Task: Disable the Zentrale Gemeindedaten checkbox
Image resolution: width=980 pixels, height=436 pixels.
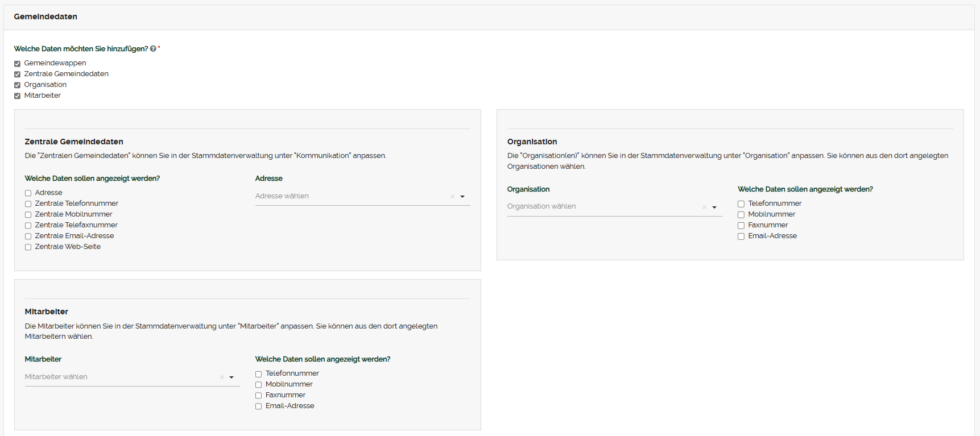Action: tap(18, 74)
